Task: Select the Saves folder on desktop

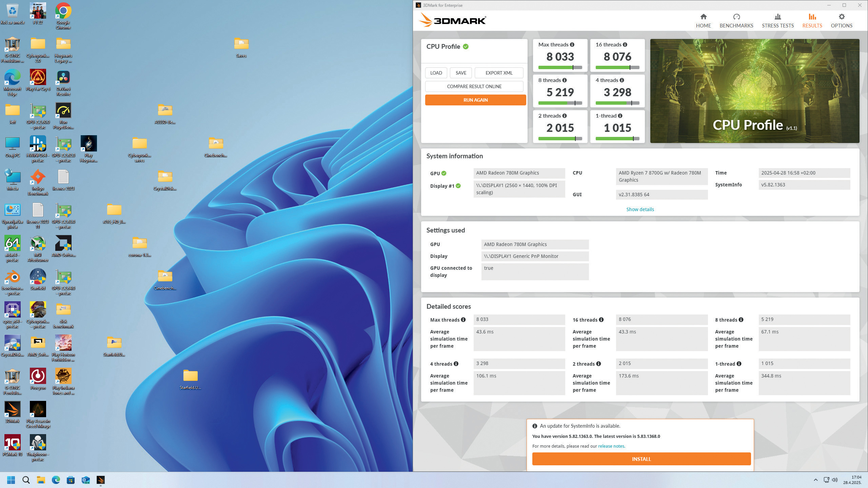Action: coord(241,47)
